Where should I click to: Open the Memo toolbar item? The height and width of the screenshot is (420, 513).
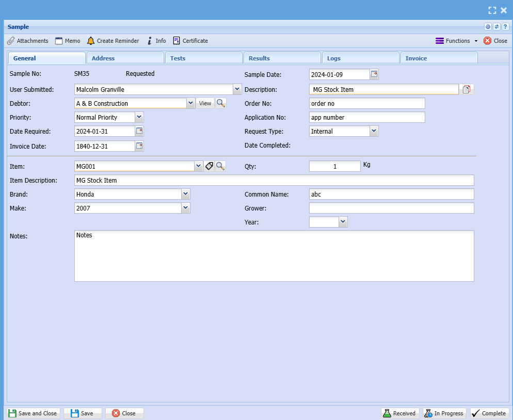point(67,41)
